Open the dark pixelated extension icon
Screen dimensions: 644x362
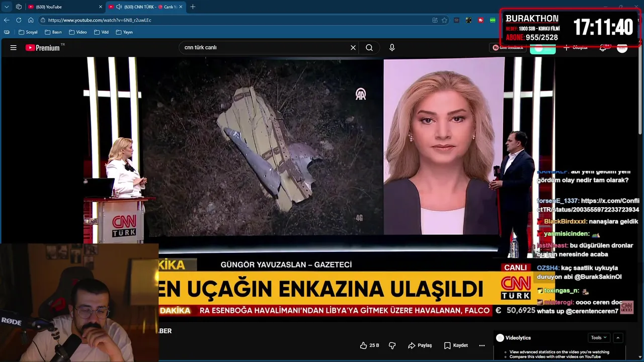468,20
